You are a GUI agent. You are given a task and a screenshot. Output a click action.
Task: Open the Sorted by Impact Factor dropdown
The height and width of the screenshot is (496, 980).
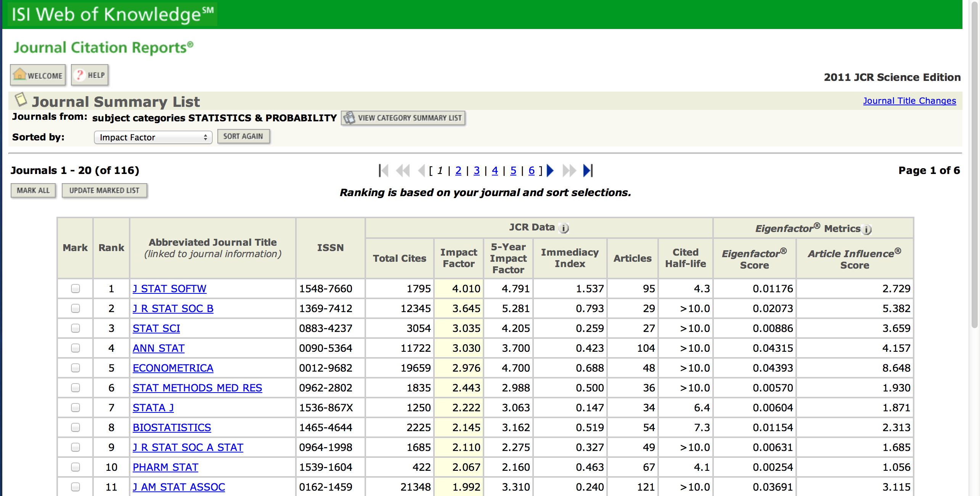(153, 137)
